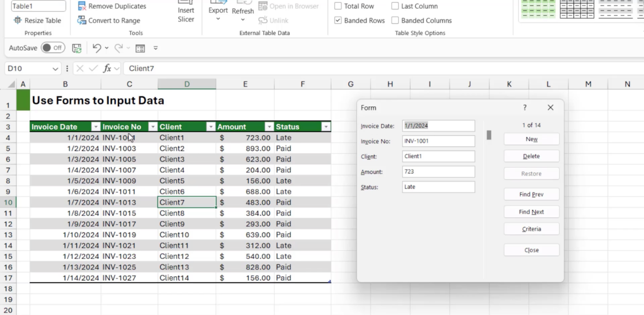This screenshot has height=315, width=644.
Task: Uncheck the Banded Rows option
Action: point(337,21)
